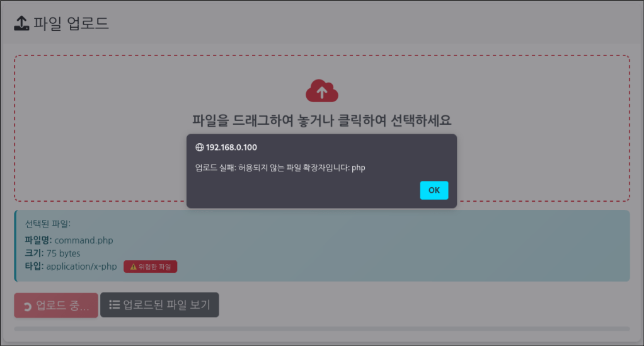Click the file name command.php
The image size is (644, 346).
coord(84,240)
